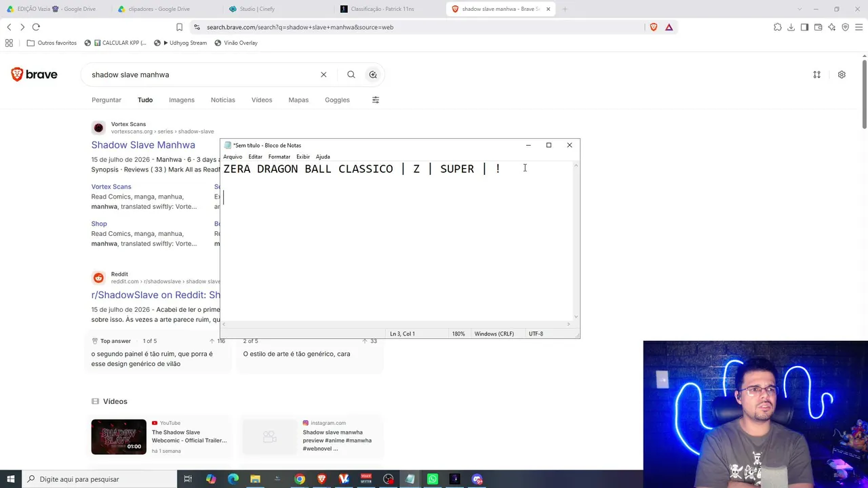Click the Brave Shields lion icon in address bar
Screen dimensions: 868x488
tap(654, 27)
